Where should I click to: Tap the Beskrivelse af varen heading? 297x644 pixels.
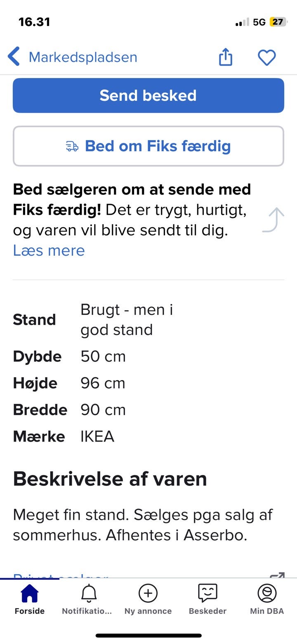coord(110,479)
